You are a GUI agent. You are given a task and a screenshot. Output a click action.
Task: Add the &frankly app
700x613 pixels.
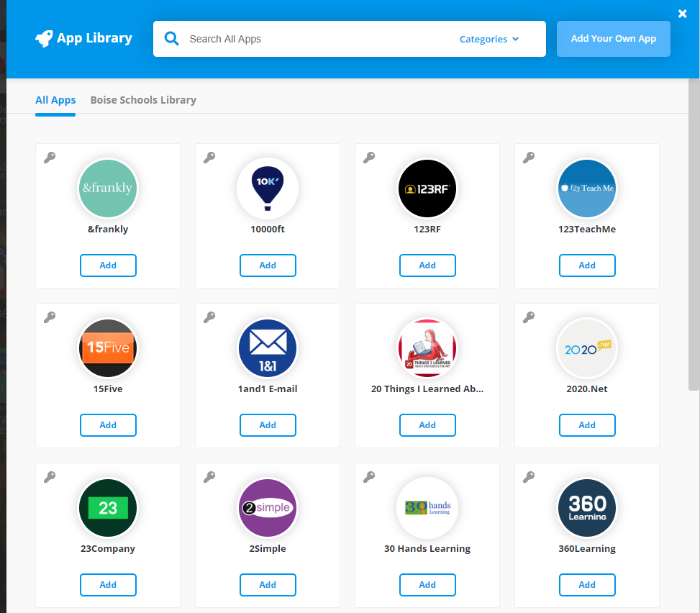tap(108, 265)
